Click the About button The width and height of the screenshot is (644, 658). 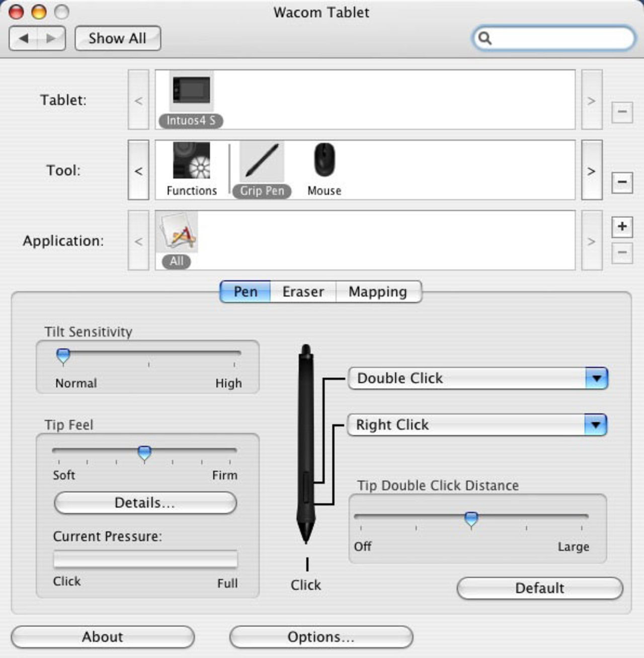(103, 637)
